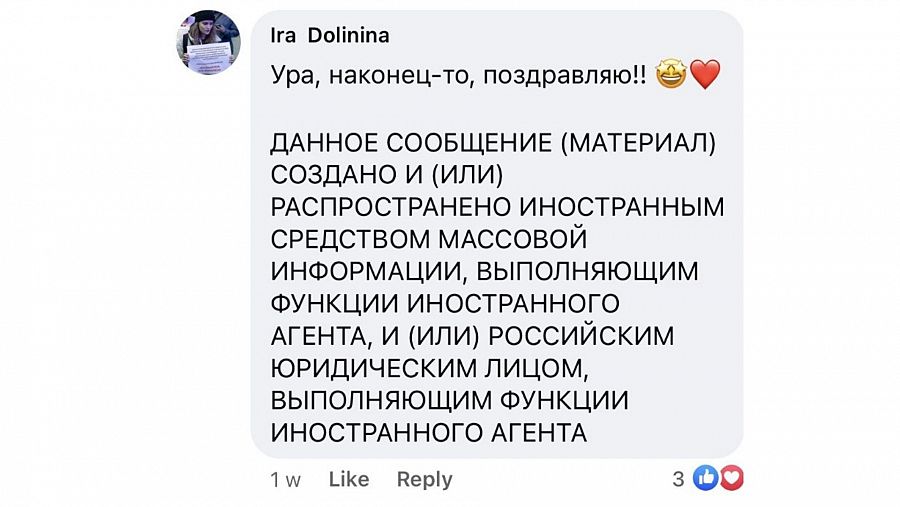Click the final line 'ИНОСТРАННОГО АГЕНТА'
The height and width of the screenshot is (507, 900).
coord(429,432)
